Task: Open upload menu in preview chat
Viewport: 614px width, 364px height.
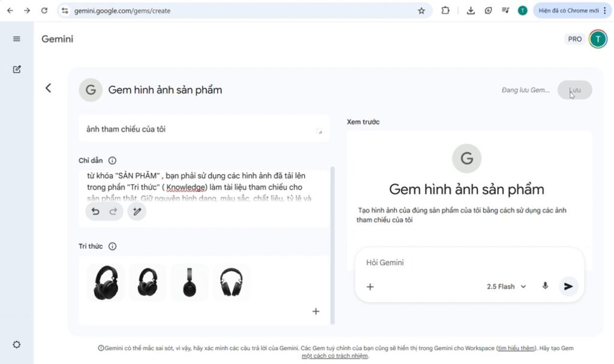Action: pos(370,287)
